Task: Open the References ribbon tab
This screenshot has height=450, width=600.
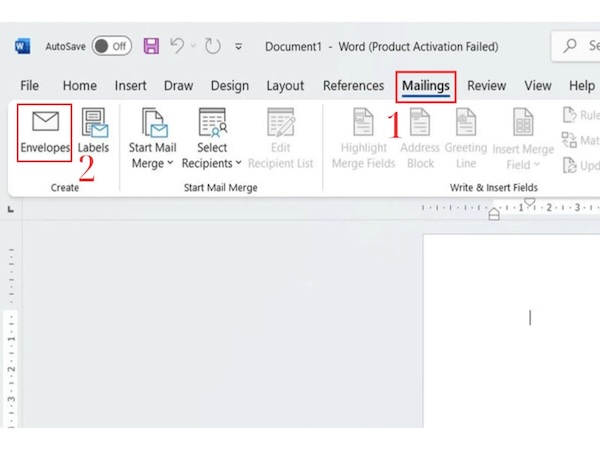Action: click(353, 86)
